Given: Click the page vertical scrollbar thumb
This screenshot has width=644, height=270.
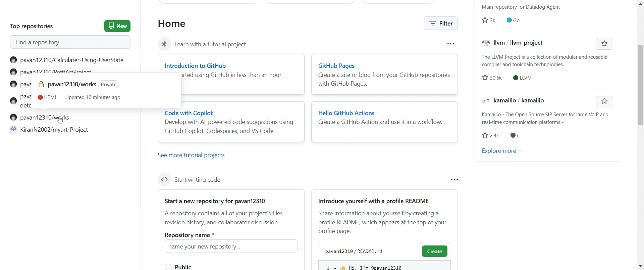Looking at the screenshot, I should (x=640, y=85).
